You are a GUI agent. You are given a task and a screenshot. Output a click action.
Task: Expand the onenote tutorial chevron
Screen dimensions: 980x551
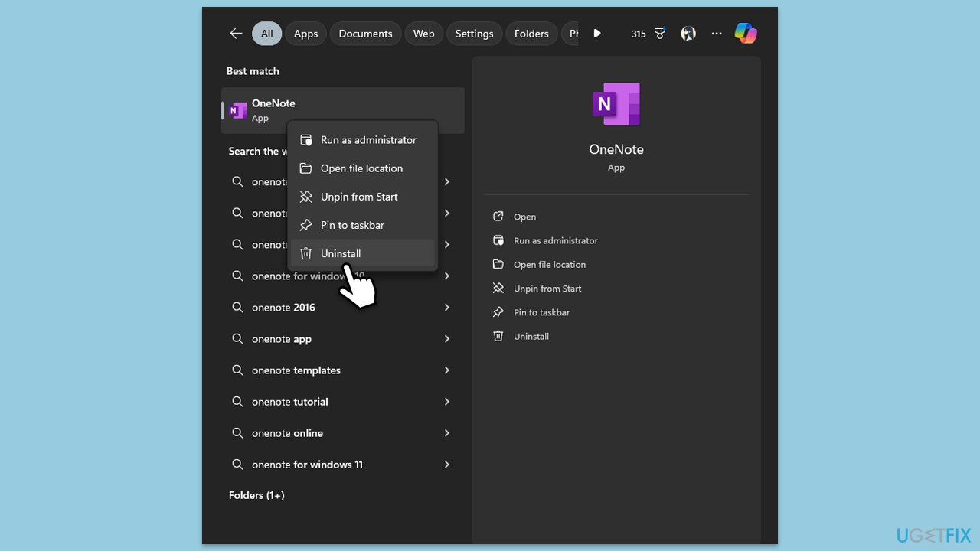[x=447, y=402]
